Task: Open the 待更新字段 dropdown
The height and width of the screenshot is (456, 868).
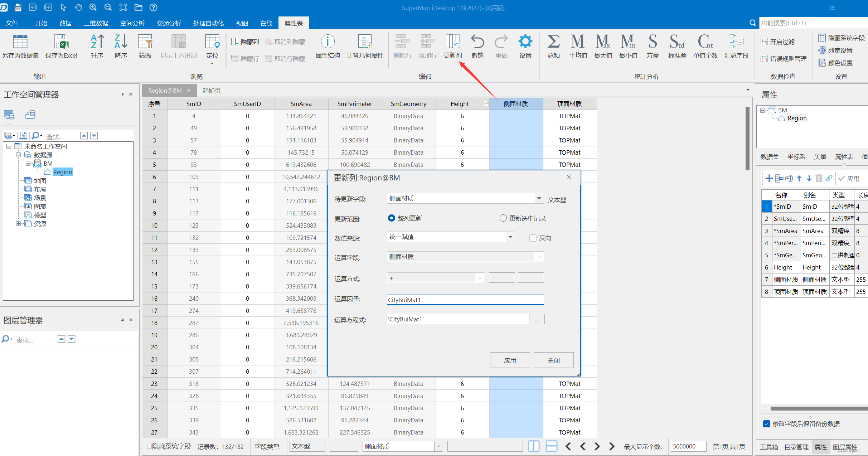Action: pos(539,198)
